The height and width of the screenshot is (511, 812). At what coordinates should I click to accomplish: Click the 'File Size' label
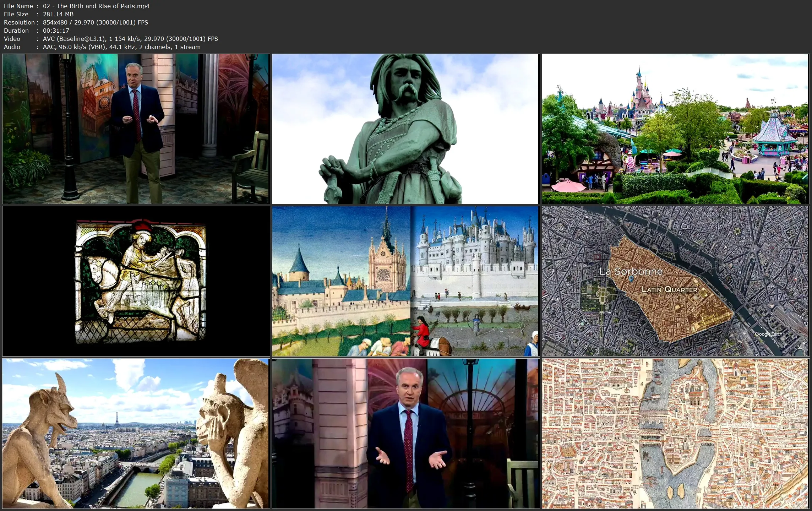16,14
